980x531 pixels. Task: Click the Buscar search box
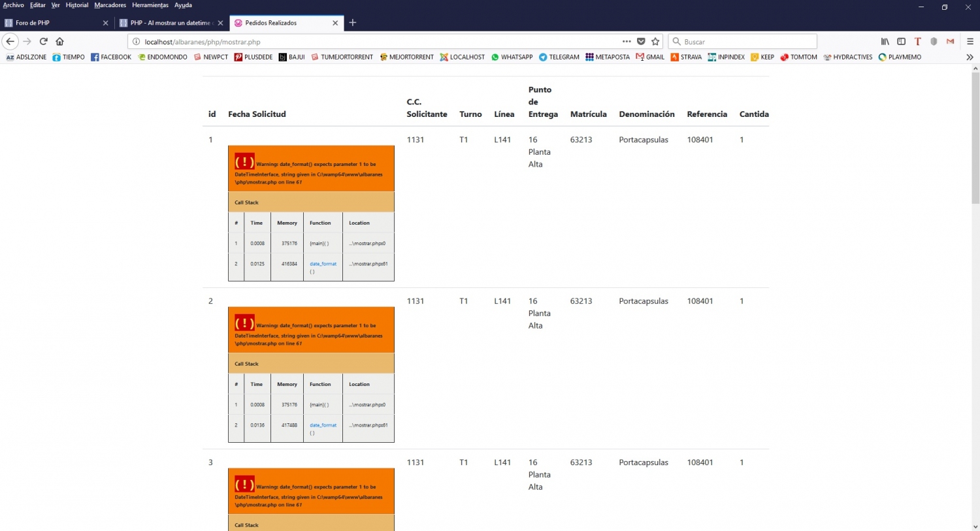tap(743, 42)
